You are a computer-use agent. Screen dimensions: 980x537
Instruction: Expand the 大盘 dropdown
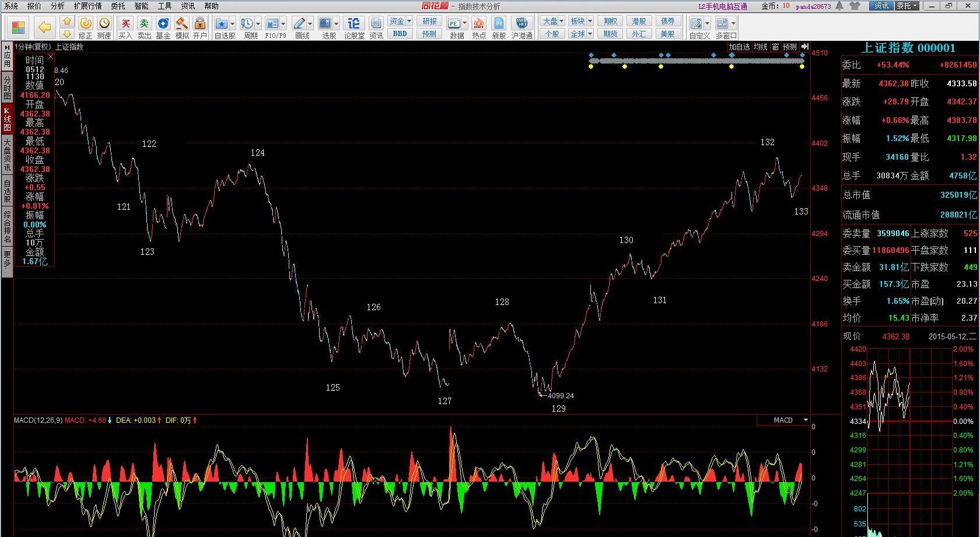[x=561, y=21]
